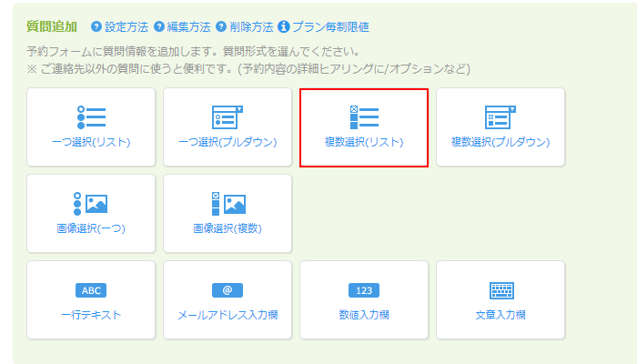Add the 文章入力欄 question type
This screenshot has width=637, height=364.
pyautogui.click(x=500, y=315)
